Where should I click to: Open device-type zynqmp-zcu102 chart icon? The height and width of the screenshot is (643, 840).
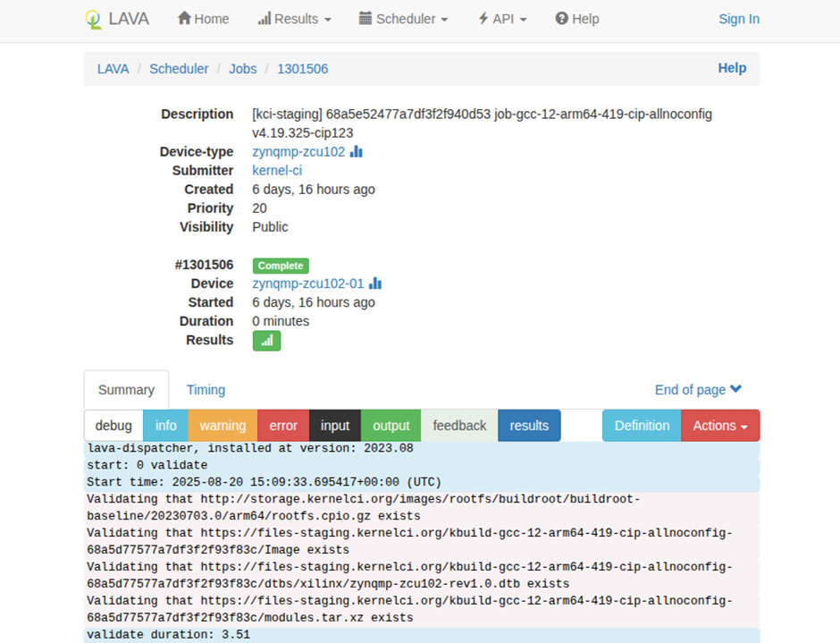coord(357,152)
